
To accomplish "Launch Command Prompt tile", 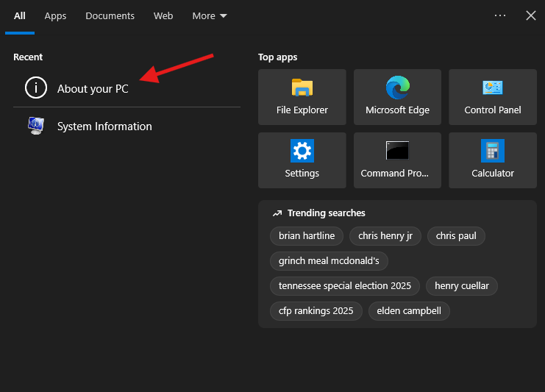I will pyautogui.click(x=397, y=160).
